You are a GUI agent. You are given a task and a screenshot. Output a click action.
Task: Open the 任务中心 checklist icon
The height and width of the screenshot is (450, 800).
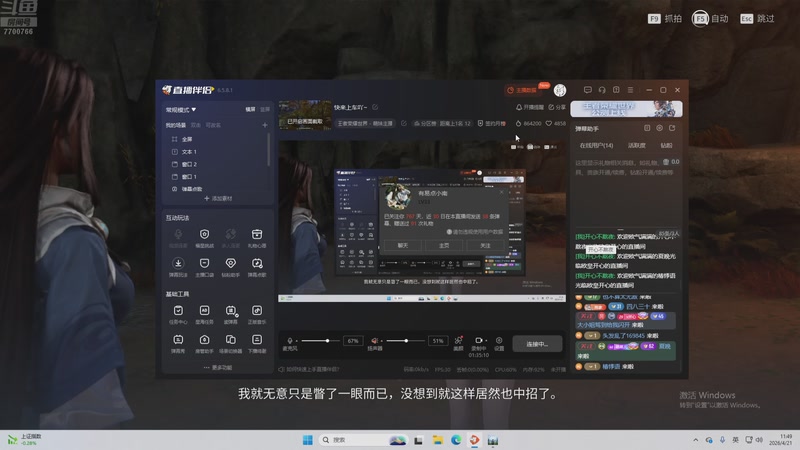178,310
